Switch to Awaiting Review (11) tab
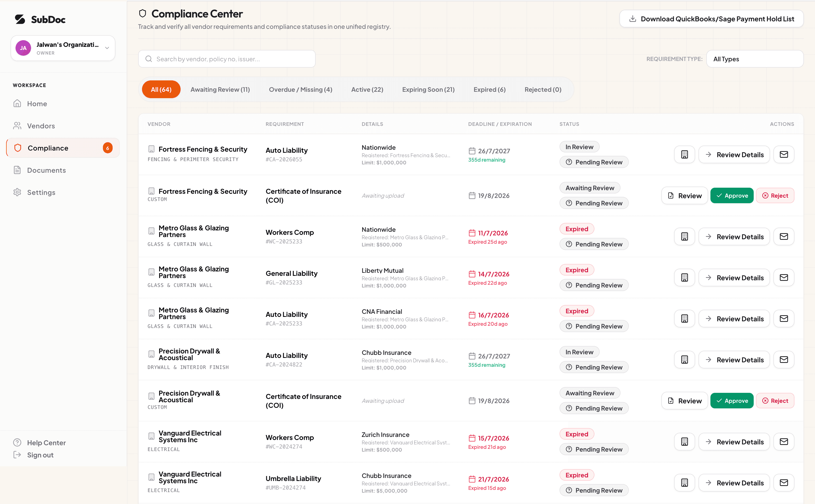815x504 pixels. pyautogui.click(x=220, y=89)
